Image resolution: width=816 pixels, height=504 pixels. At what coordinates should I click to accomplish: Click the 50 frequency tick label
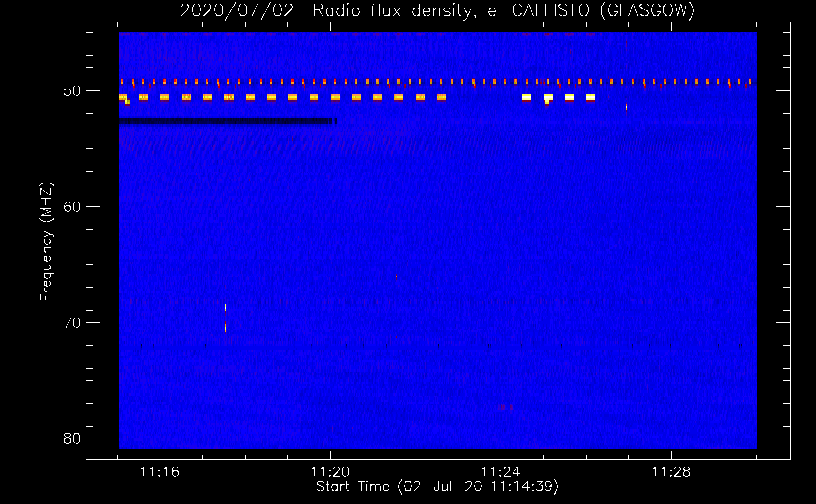coord(72,91)
